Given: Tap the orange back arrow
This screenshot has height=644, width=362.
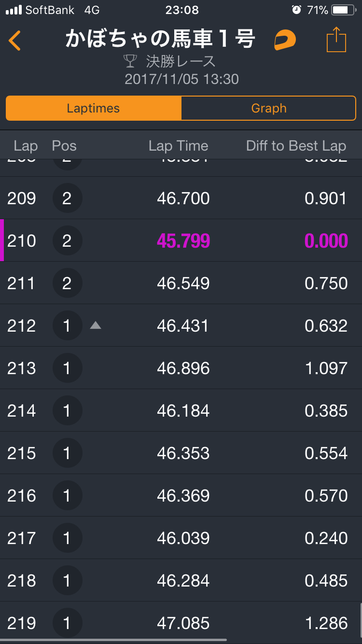Looking at the screenshot, I should coord(14,41).
